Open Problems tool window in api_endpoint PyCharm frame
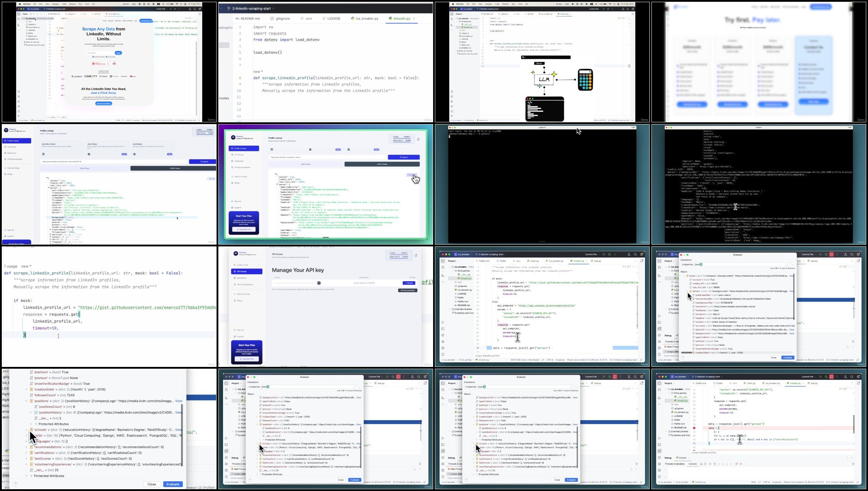The height and width of the screenshot is (491, 868). [x=443, y=355]
